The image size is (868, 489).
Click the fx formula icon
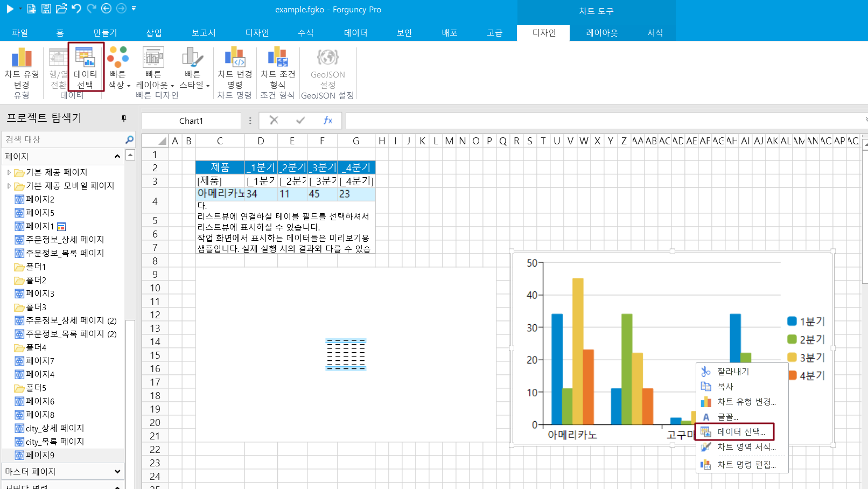click(327, 120)
